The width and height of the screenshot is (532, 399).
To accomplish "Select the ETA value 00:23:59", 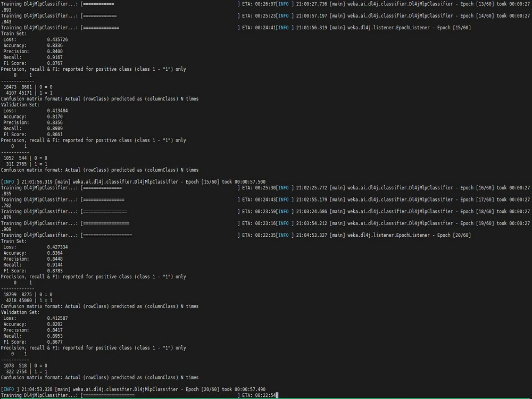I will coord(265,211).
